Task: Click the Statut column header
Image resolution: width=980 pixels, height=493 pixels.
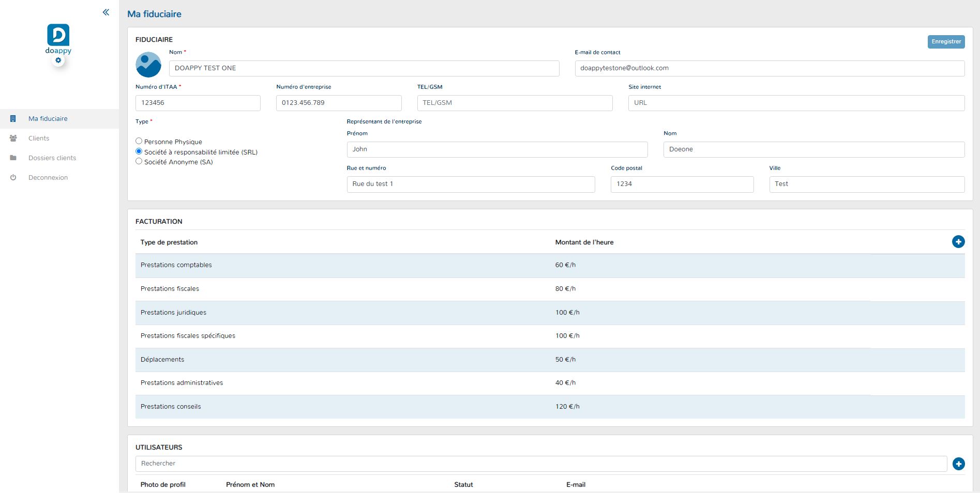Action: [463, 485]
